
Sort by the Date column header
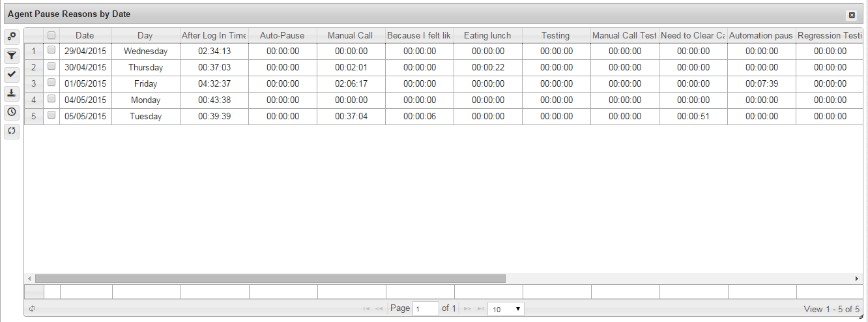point(85,36)
